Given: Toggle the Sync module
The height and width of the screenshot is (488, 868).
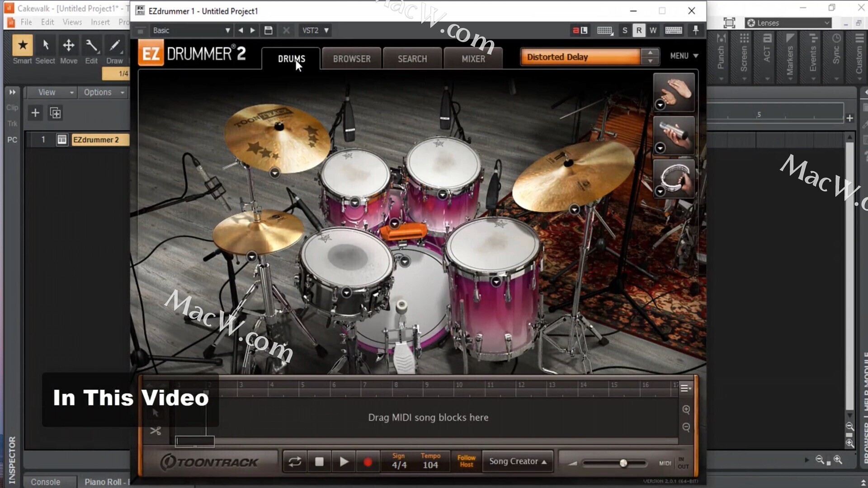Looking at the screenshot, I should [x=836, y=56].
